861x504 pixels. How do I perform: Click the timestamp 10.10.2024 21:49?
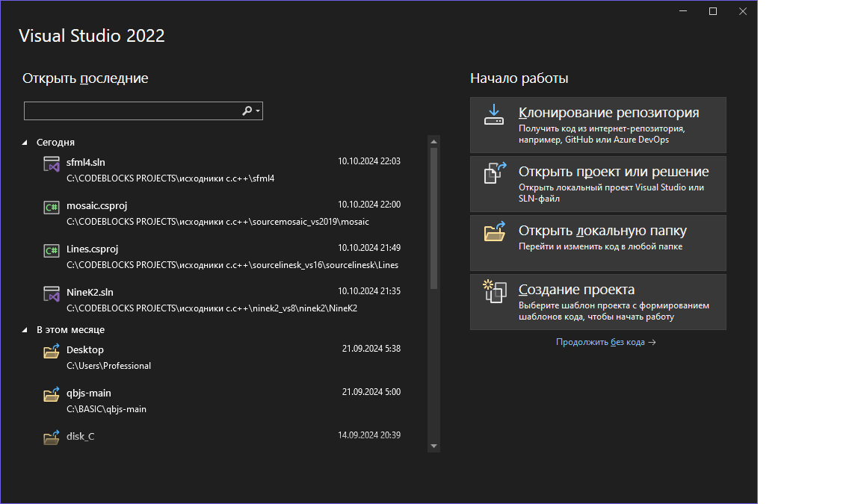click(369, 248)
